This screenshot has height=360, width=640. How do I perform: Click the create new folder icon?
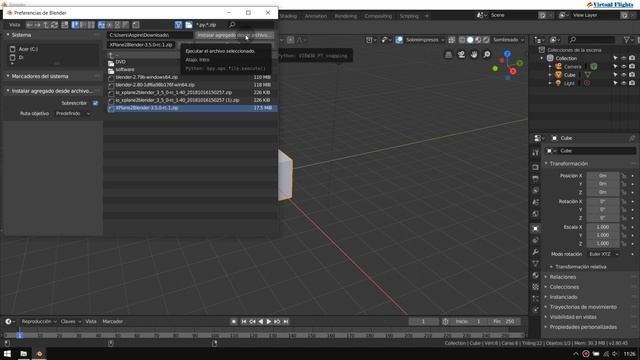[x=64, y=25]
